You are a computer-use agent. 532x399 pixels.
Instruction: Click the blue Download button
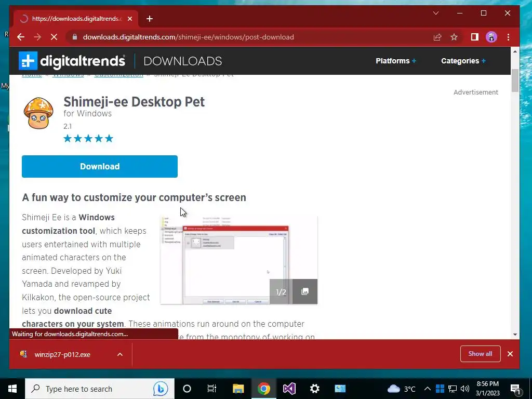point(100,166)
